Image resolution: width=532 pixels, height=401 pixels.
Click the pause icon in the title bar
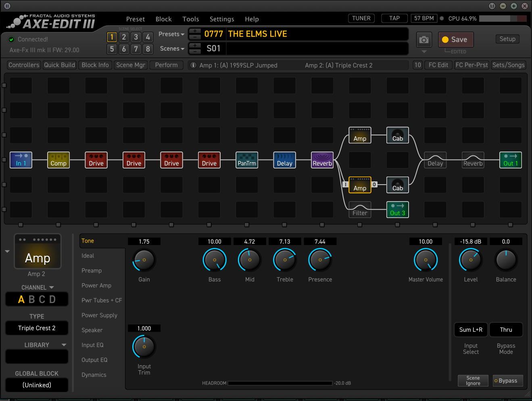[7, 6]
